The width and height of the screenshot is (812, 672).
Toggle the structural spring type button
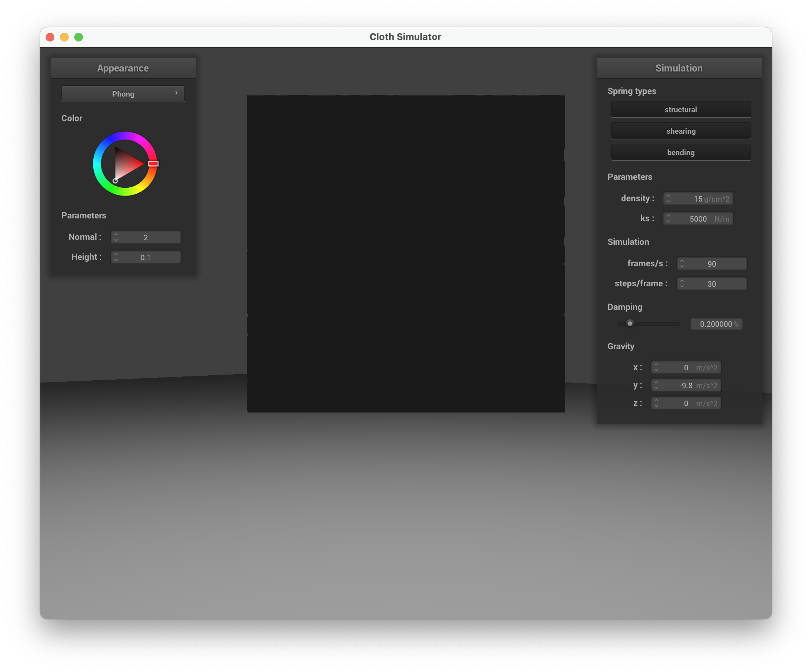680,109
